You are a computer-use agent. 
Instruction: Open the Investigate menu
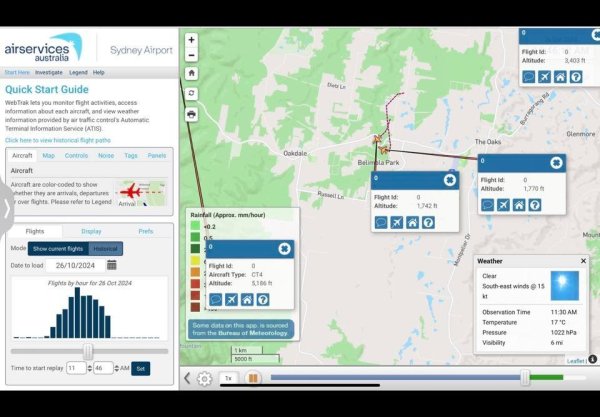tap(49, 72)
